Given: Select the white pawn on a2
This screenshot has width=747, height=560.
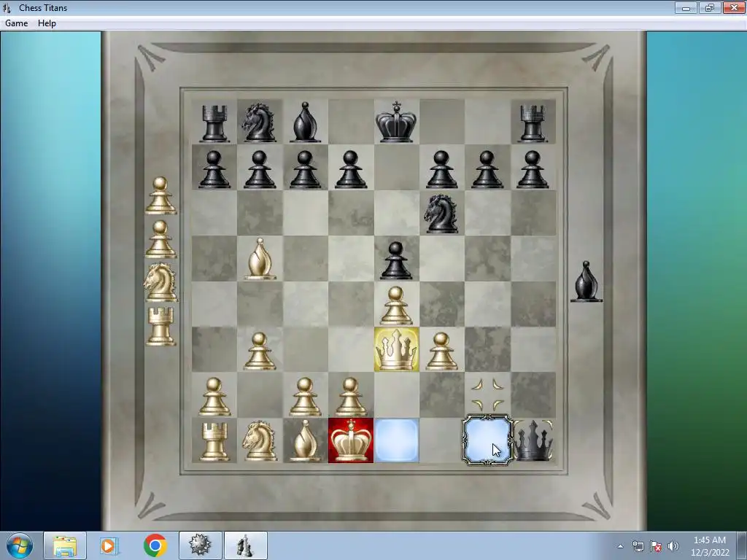Looking at the screenshot, I should 214,397.
